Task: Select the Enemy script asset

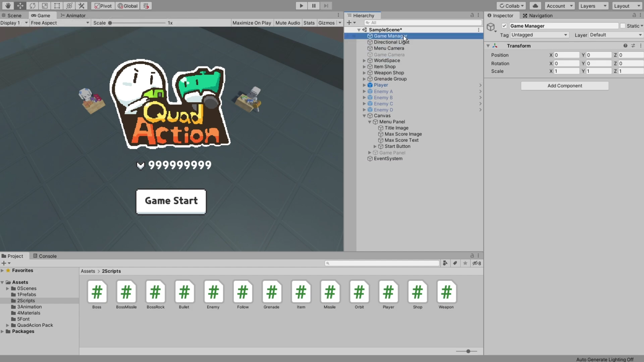Action: (x=213, y=295)
